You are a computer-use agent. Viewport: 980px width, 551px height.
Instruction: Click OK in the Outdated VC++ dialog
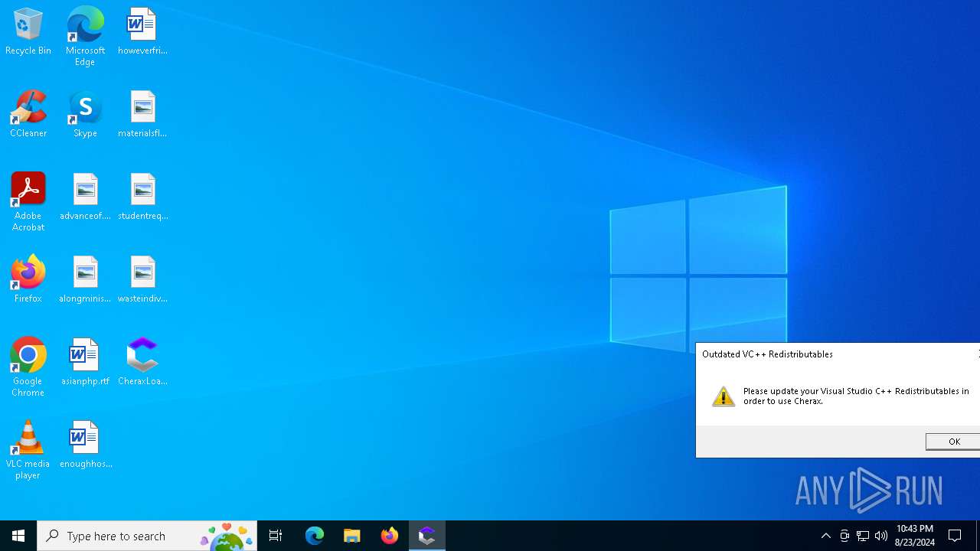click(953, 442)
